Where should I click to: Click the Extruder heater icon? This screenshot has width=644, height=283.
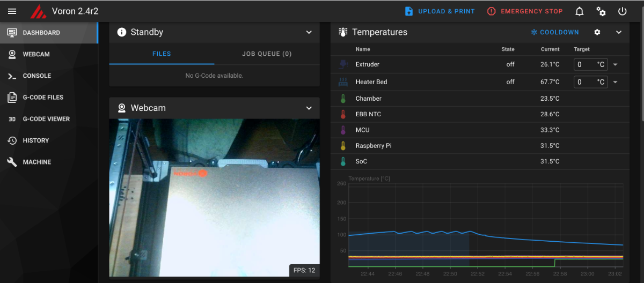[343, 64]
